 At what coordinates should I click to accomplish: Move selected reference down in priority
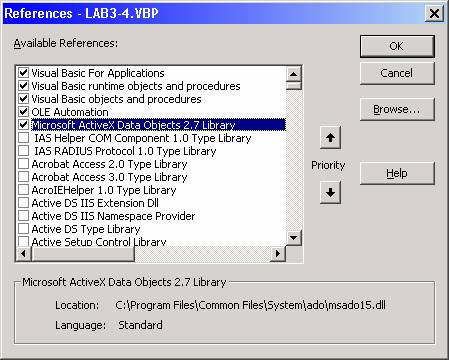330,192
